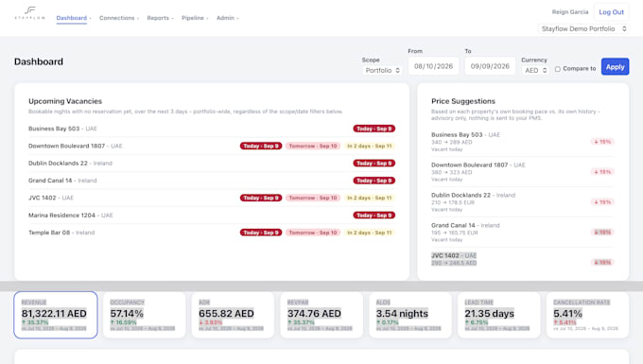Click Today Sep 9 badge for Downtown Boulevard 1807
Image resolution: width=643 pixels, height=364 pixels.
coord(261,146)
